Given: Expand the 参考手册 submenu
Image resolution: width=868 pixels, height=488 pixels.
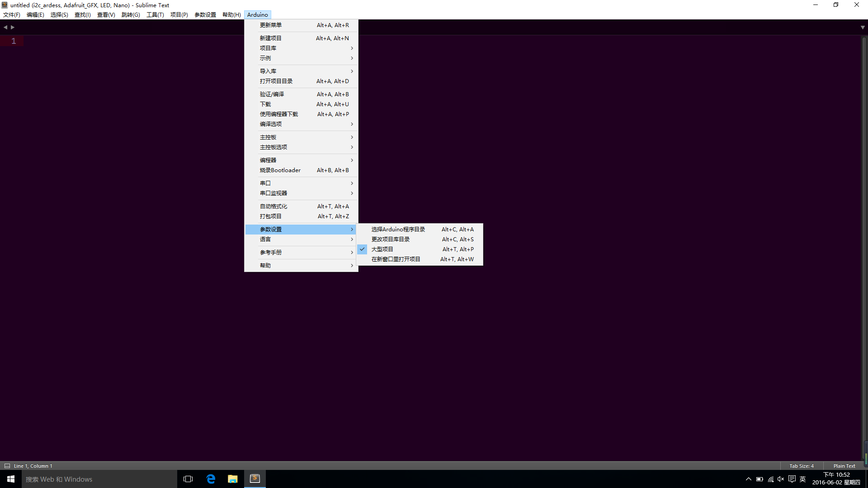Looking at the screenshot, I should (301, 252).
